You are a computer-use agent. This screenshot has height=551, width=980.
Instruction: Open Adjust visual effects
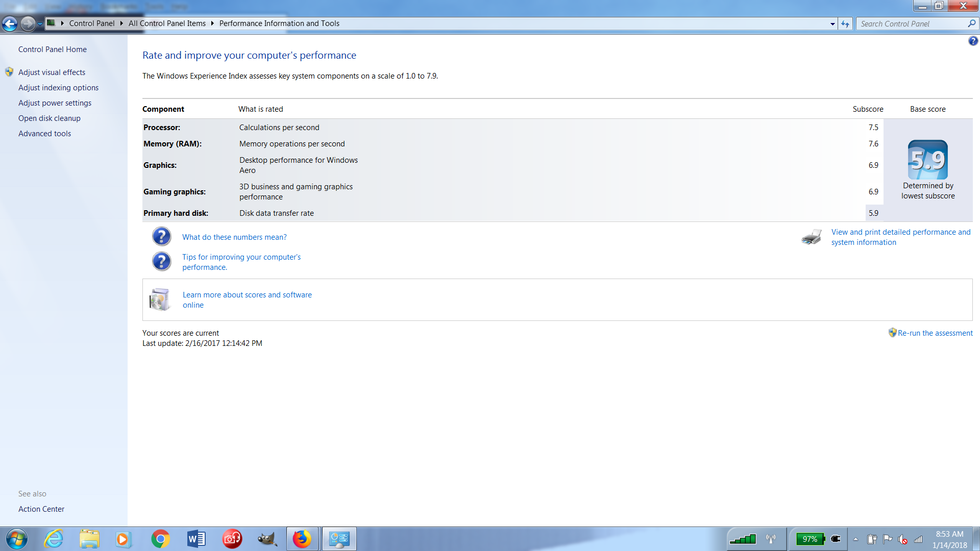[52, 72]
